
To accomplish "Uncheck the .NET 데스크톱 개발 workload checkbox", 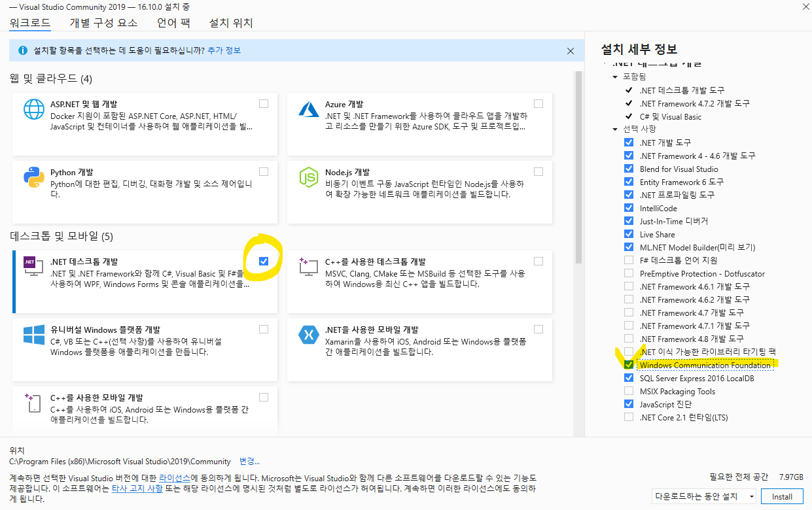I will coord(263,261).
